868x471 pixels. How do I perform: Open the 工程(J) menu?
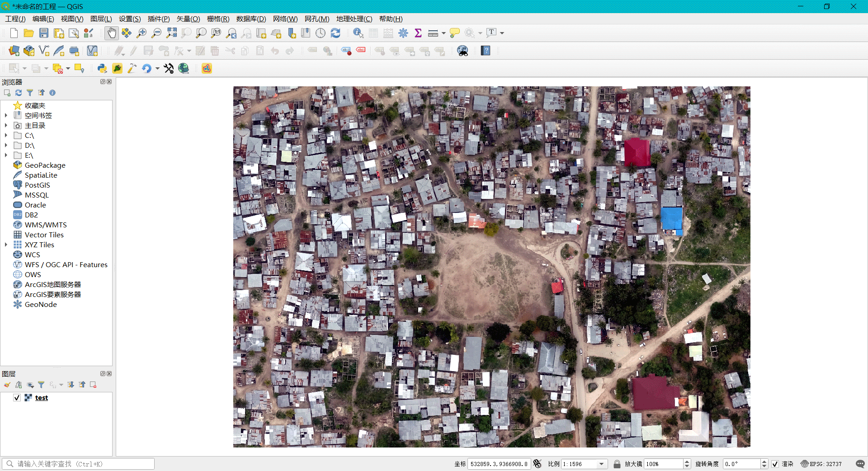pyautogui.click(x=15, y=19)
